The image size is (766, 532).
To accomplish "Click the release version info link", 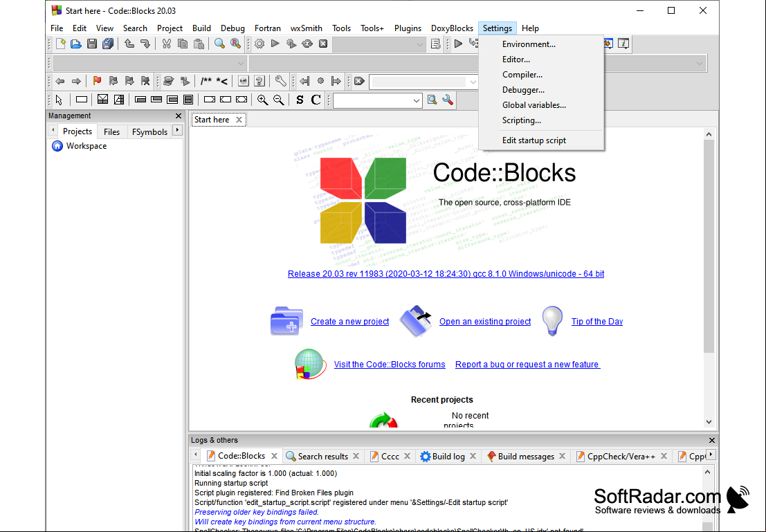I will (446, 274).
